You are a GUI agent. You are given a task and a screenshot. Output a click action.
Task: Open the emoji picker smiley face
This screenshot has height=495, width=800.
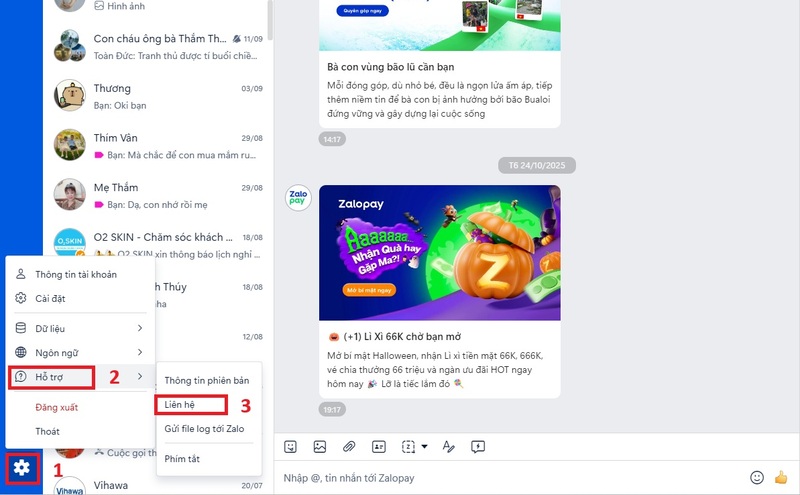coord(757,478)
